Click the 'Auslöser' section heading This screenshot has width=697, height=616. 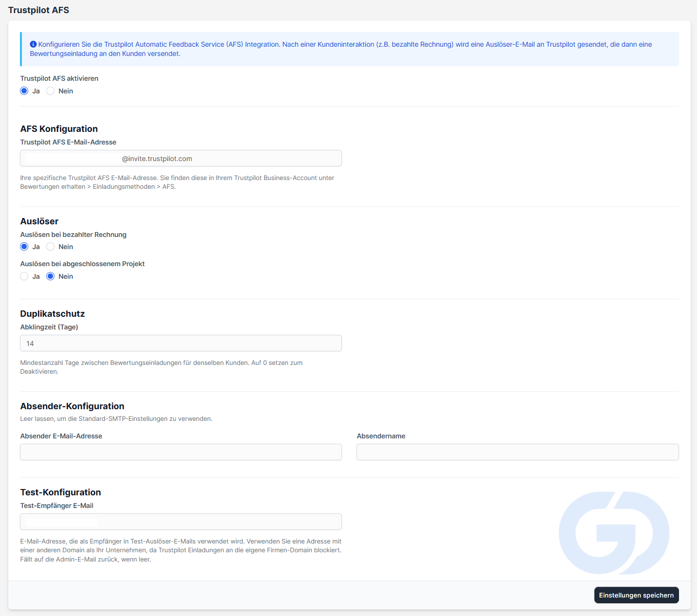click(x=39, y=221)
